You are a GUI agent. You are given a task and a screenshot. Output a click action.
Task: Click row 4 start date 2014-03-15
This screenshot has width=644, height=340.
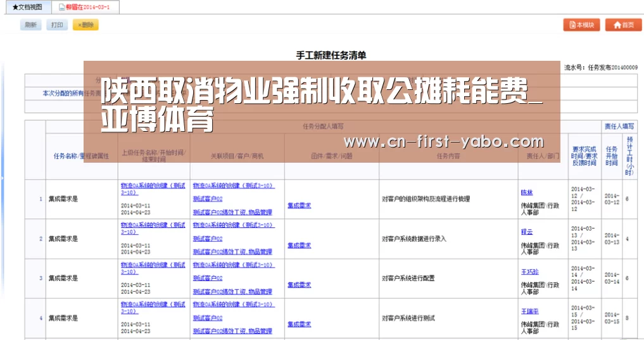point(612,318)
